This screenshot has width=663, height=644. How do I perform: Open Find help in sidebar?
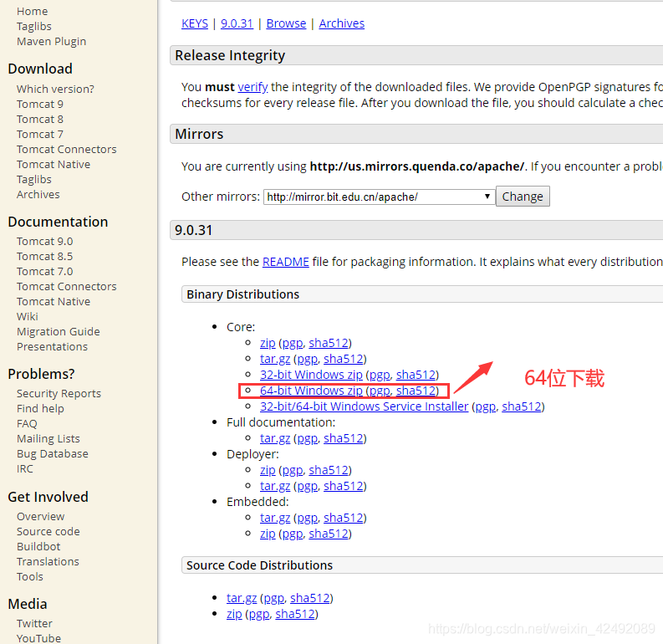coord(41,408)
